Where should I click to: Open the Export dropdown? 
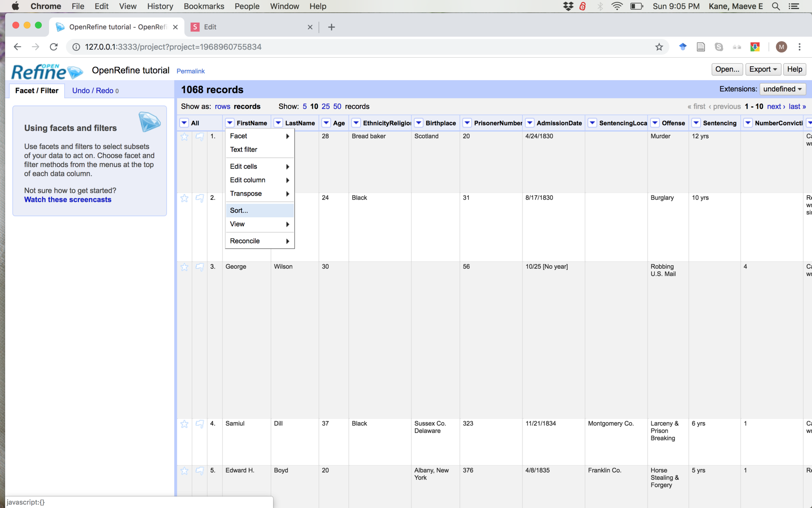coord(763,69)
